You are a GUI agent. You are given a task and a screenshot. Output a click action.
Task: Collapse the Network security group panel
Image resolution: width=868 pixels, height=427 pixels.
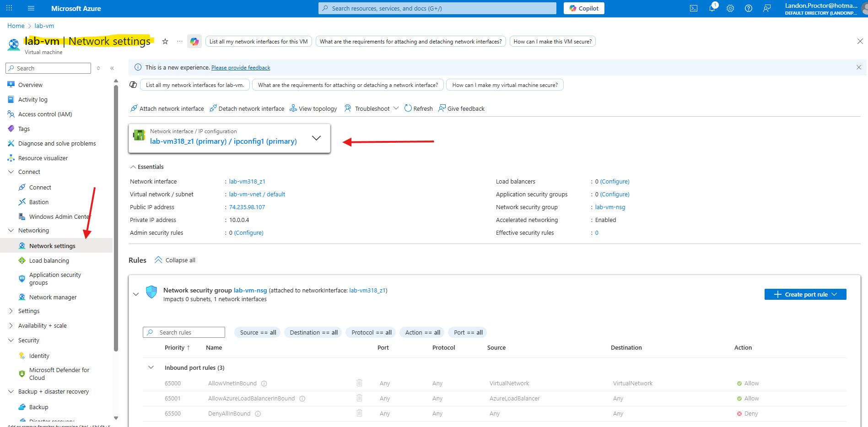[136, 294]
